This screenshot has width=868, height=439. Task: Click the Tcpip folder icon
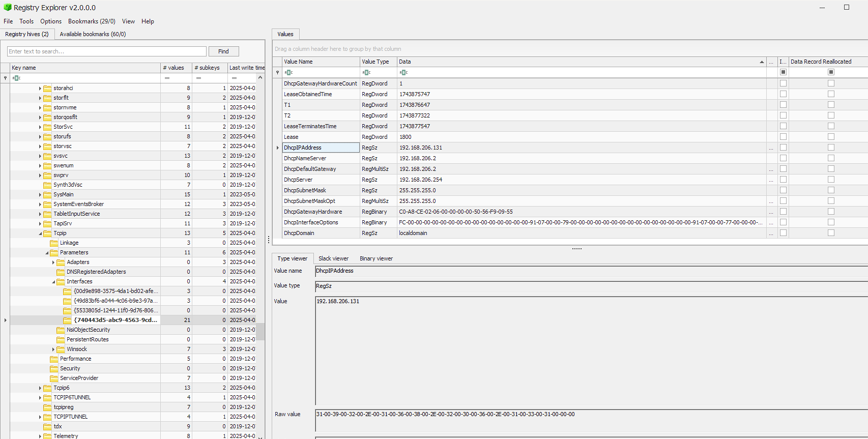pyautogui.click(x=47, y=233)
